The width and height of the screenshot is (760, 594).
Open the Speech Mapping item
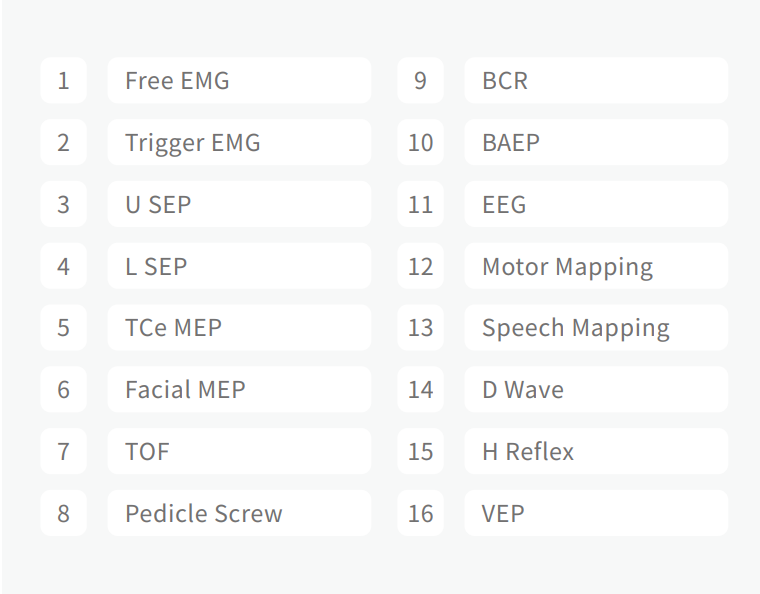[595, 327]
